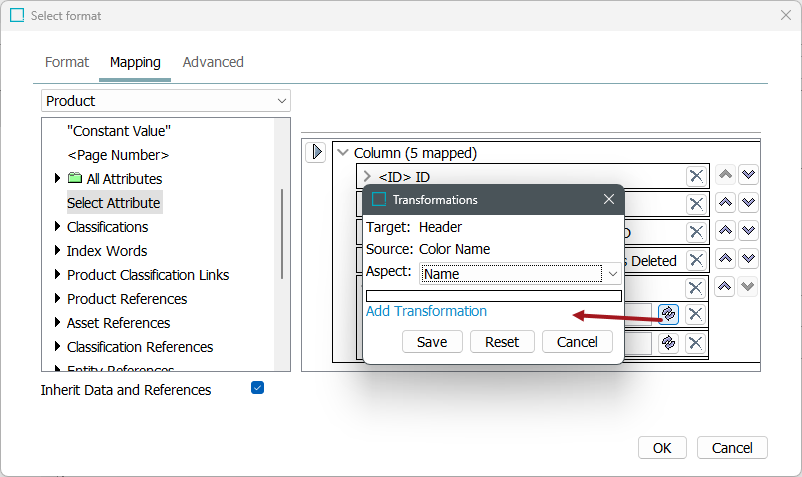Close the Transformations popup
Image resolution: width=802 pixels, height=477 pixels.
pyautogui.click(x=608, y=199)
